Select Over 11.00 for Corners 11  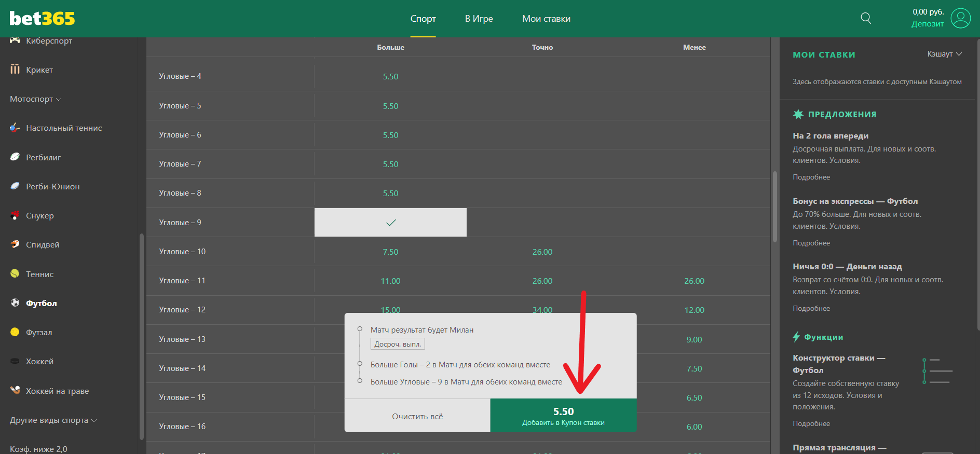click(390, 281)
